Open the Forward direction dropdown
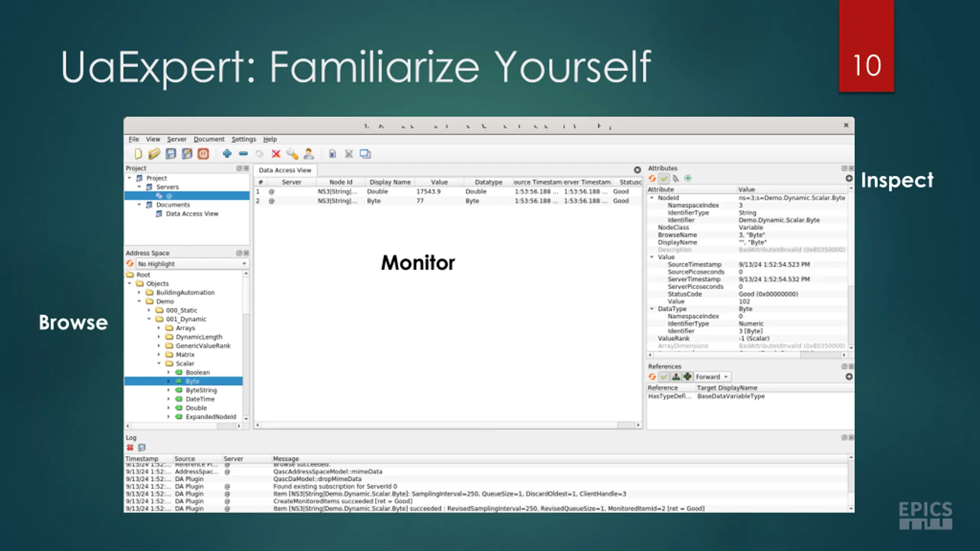 tap(712, 377)
